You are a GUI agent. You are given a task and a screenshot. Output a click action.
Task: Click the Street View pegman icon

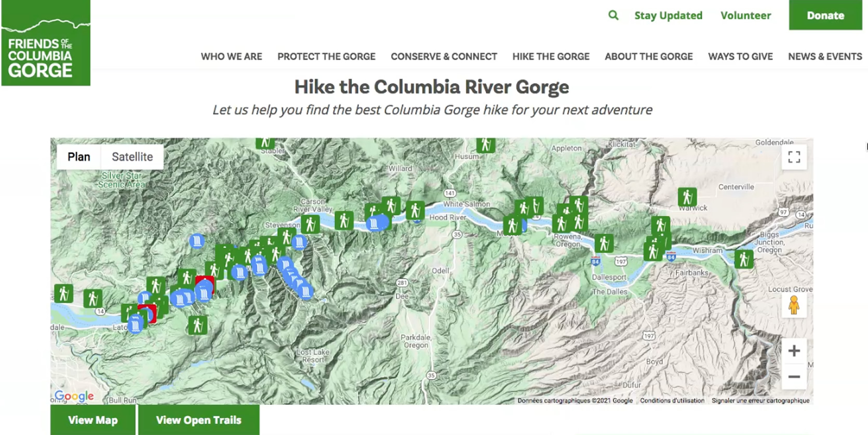pos(793,305)
